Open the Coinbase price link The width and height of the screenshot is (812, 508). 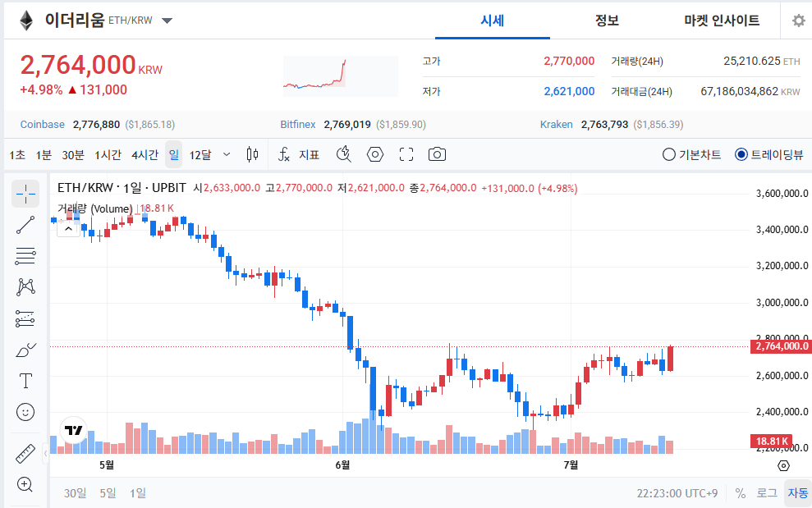click(43, 124)
